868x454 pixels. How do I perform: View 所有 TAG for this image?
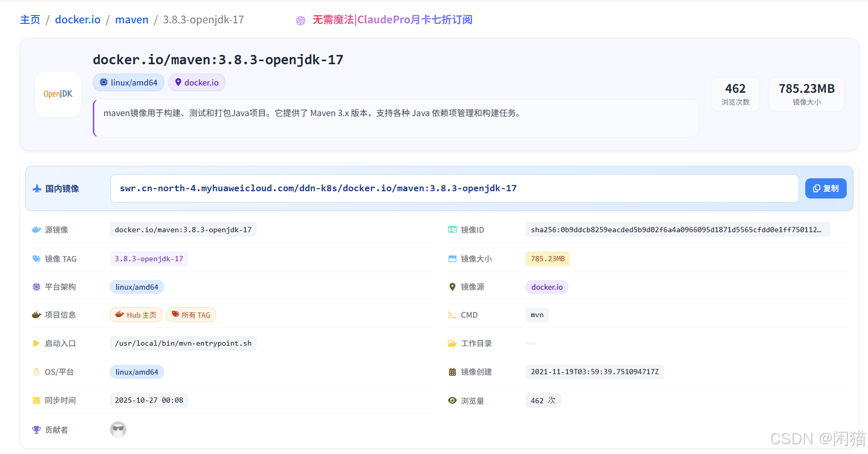tap(191, 315)
